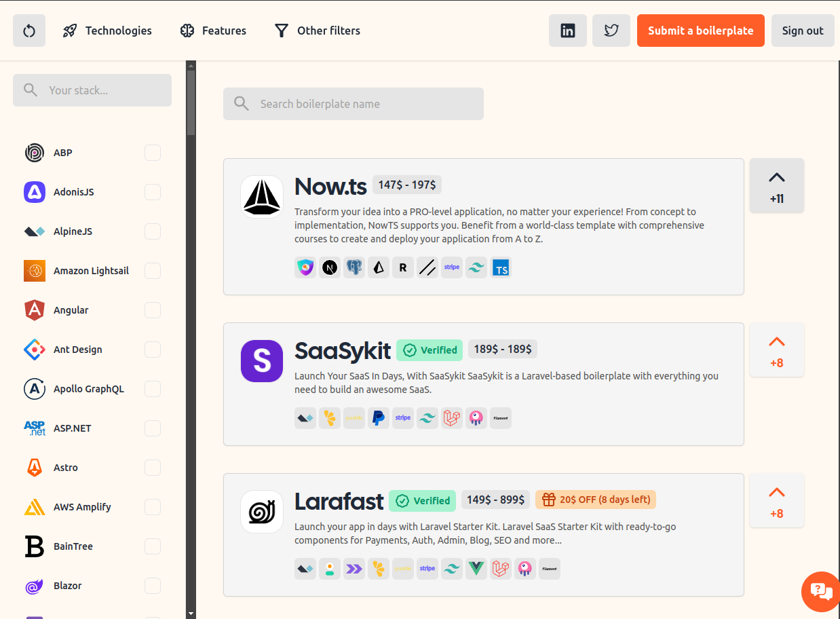
Task: Check the AdonisJS checkbox
Action: click(x=153, y=192)
